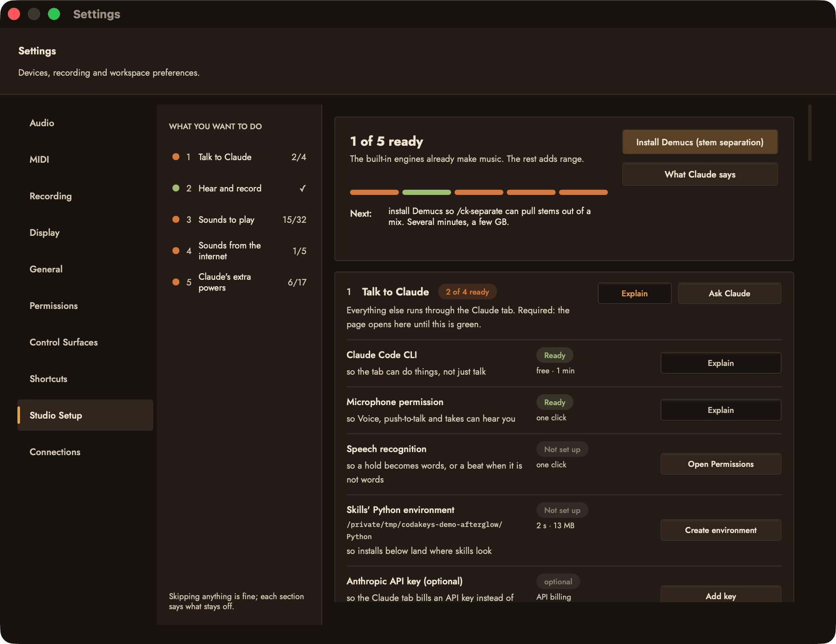Click the Create environment button

point(721,530)
